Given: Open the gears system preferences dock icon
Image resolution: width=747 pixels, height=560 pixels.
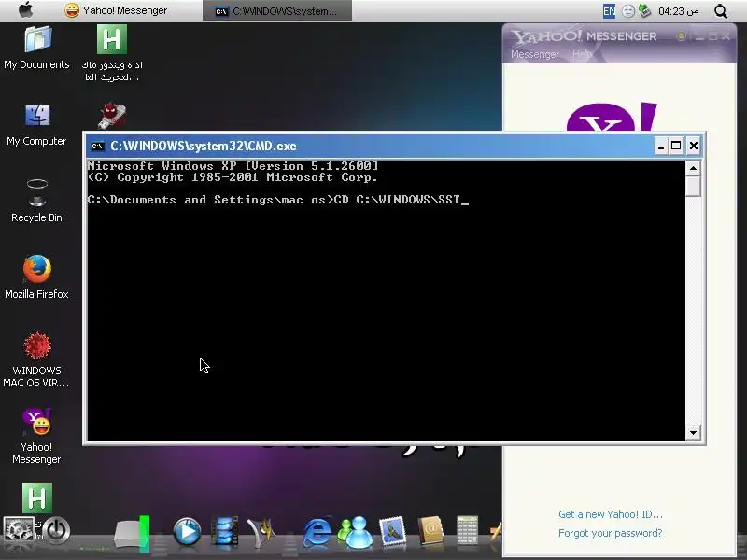Looking at the screenshot, I should [x=18, y=530].
